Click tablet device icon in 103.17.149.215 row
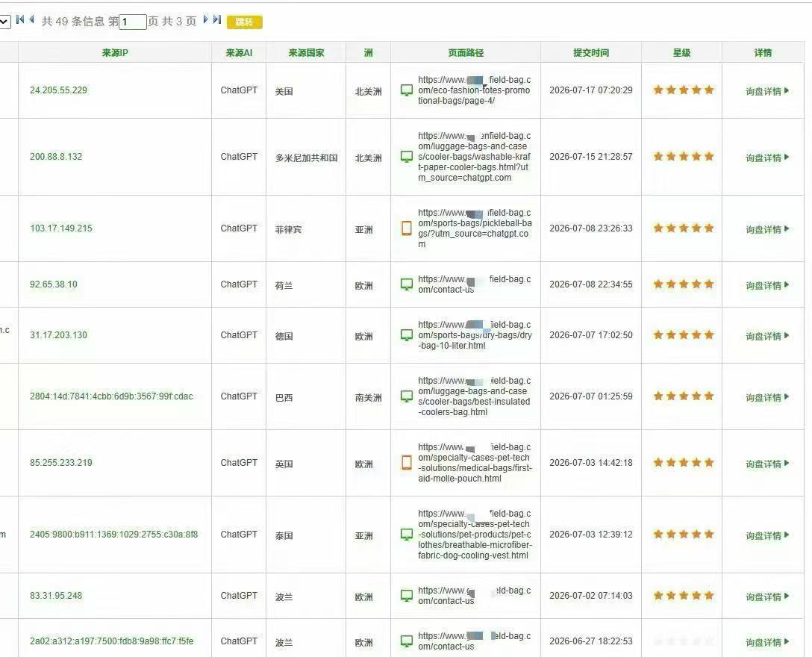This screenshot has height=657, width=812. click(407, 228)
